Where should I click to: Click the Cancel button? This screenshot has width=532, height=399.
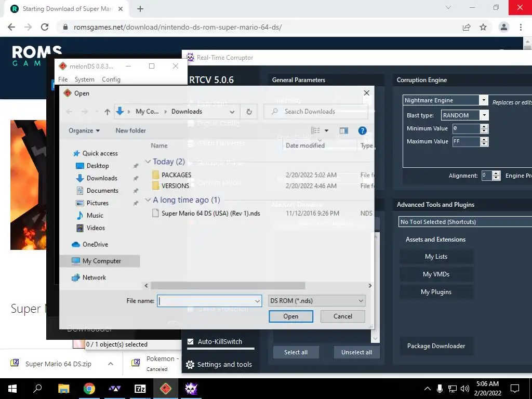tap(343, 316)
